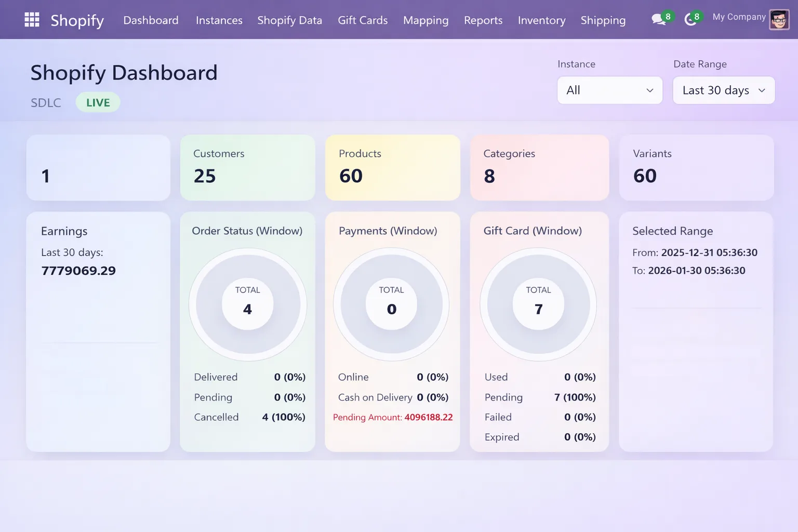Toggle the LIVE status badge
Image resolution: width=798 pixels, height=532 pixels.
pos(98,102)
